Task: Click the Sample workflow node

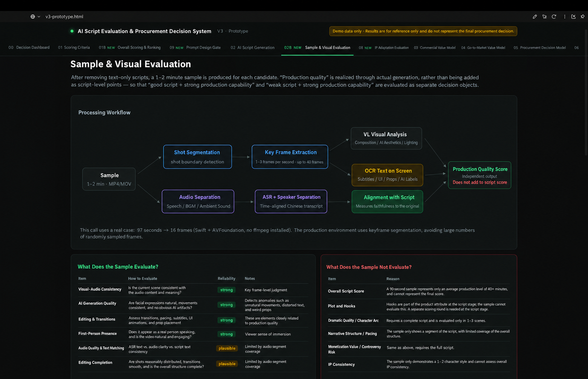Action: pos(109,179)
